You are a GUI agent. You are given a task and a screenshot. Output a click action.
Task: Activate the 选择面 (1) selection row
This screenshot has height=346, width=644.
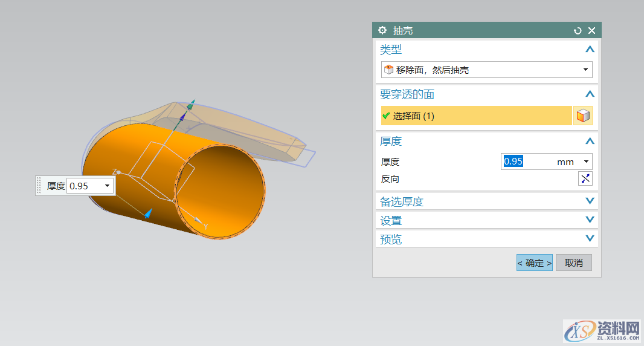(477, 116)
